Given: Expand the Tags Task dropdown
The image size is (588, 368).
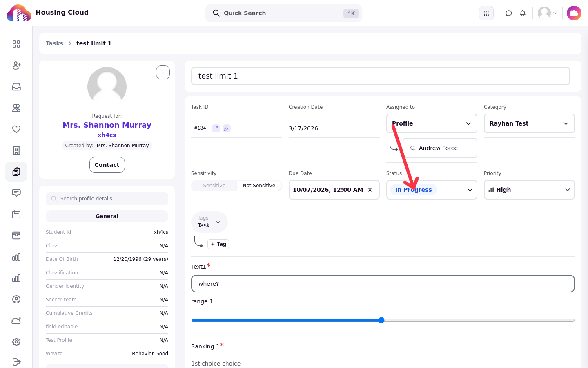Looking at the screenshot, I should pyautogui.click(x=209, y=222).
